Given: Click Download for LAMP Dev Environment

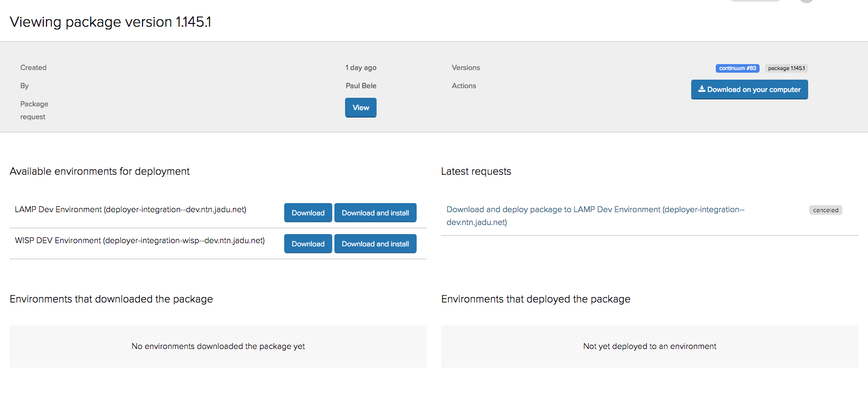Looking at the screenshot, I should click(x=308, y=213).
